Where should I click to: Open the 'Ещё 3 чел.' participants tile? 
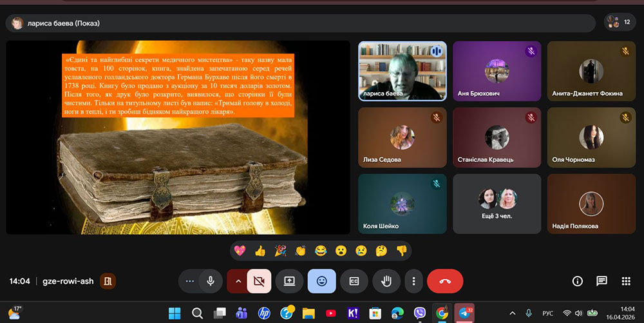[x=496, y=204]
